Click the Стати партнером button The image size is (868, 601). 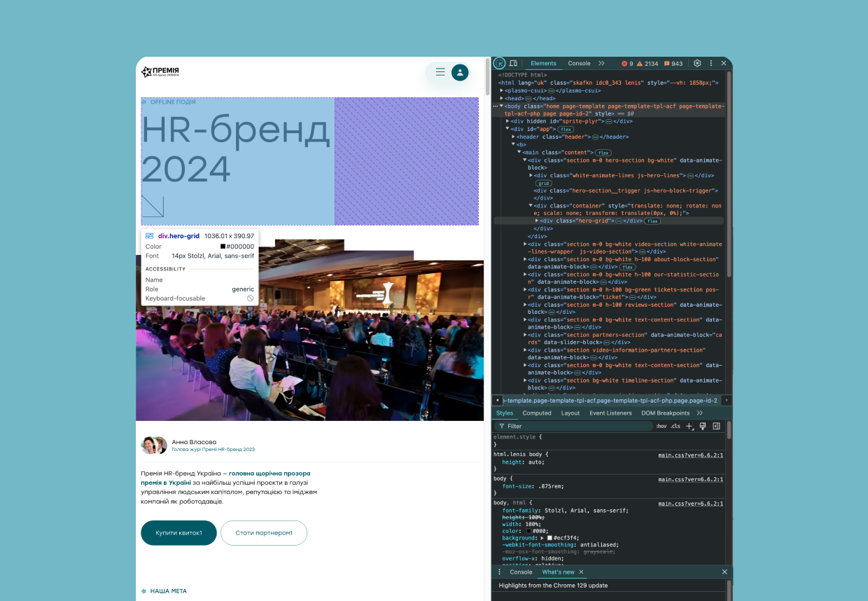tap(264, 533)
